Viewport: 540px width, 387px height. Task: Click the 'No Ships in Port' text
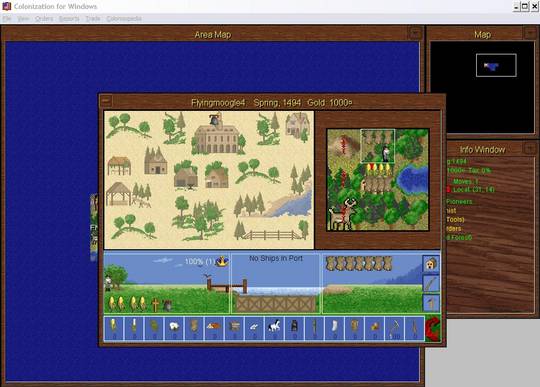(x=276, y=259)
